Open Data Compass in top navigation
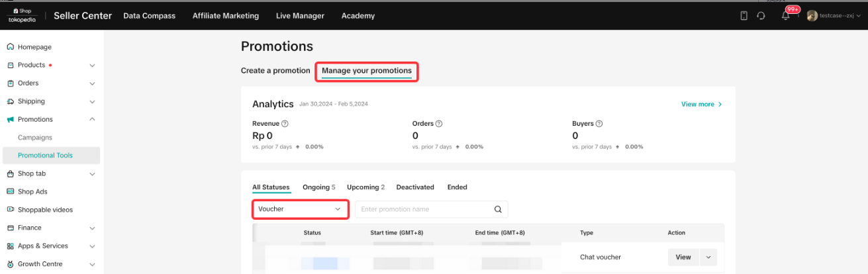This screenshot has width=868, height=274. tap(149, 16)
